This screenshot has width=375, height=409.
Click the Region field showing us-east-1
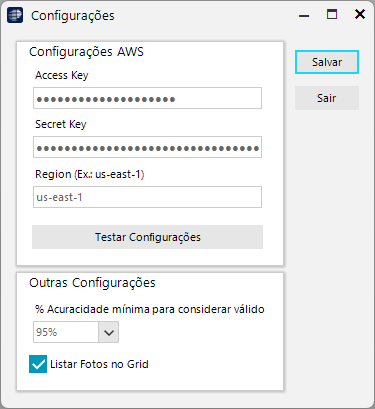tap(147, 197)
